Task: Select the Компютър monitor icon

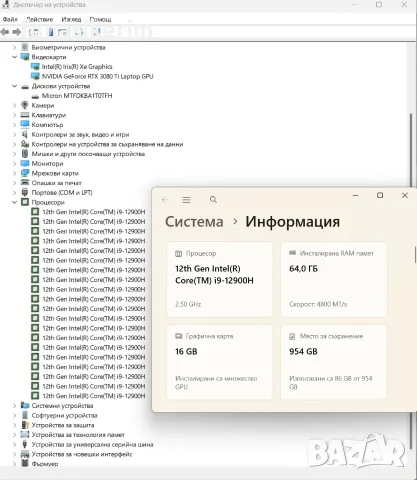Action: (x=25, y=124)
